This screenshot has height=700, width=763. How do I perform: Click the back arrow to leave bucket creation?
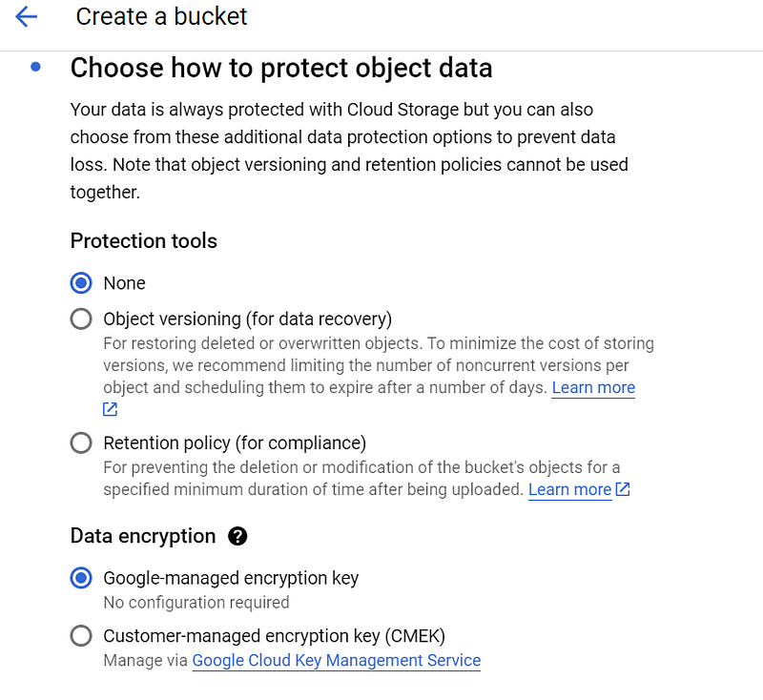[x=27, y=16]
